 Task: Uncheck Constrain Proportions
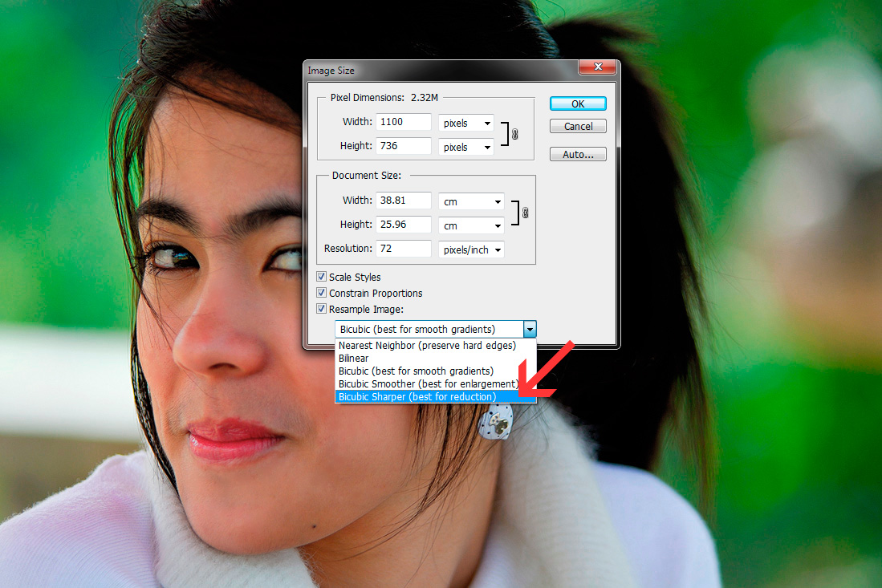click(322, 293)
